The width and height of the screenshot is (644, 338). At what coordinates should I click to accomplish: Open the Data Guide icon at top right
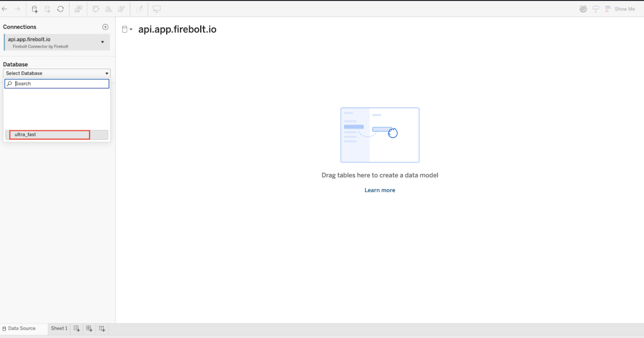click(583, 9)
